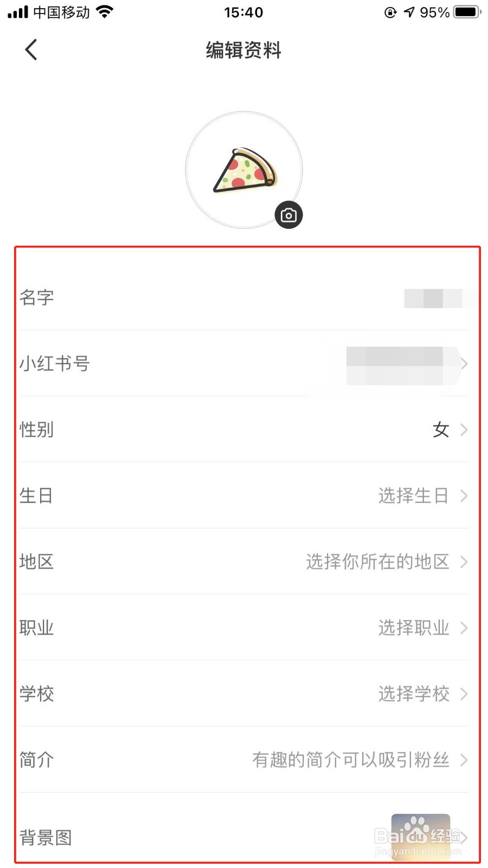Tap the pizza profile avatar
Viewport: 488px width, 868px height.
[x=244, y=170]
